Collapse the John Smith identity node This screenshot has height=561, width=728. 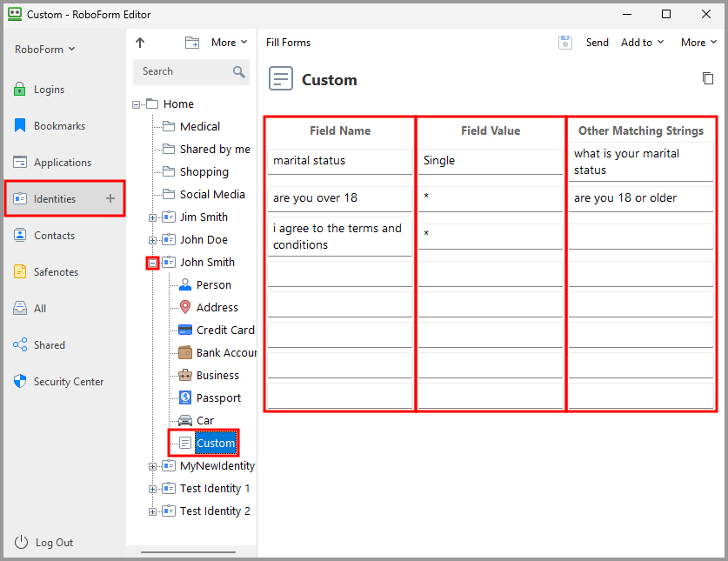click(x=152, y=263)
